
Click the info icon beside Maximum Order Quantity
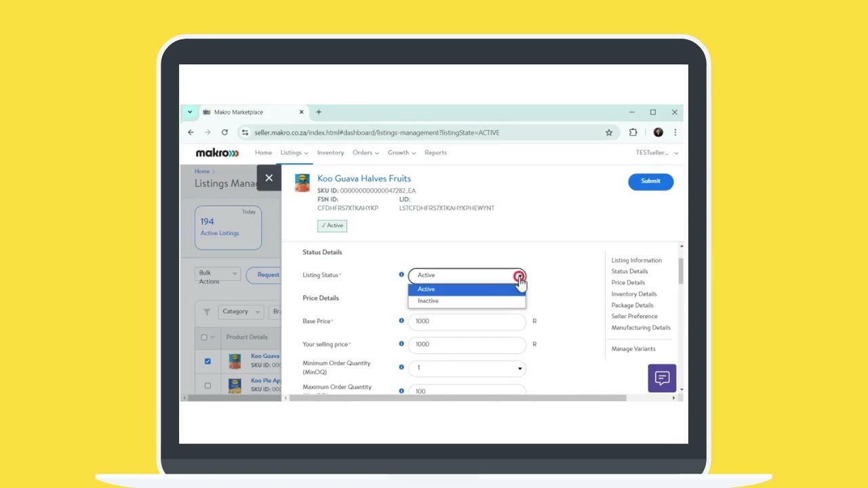(401, 390)
